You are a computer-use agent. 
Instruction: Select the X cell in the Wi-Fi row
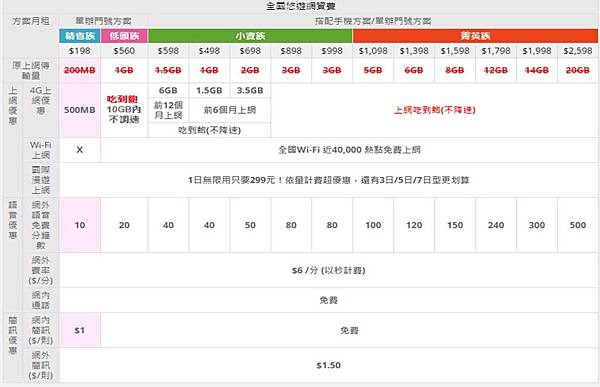pyautogui.click(x=80, y=150)
